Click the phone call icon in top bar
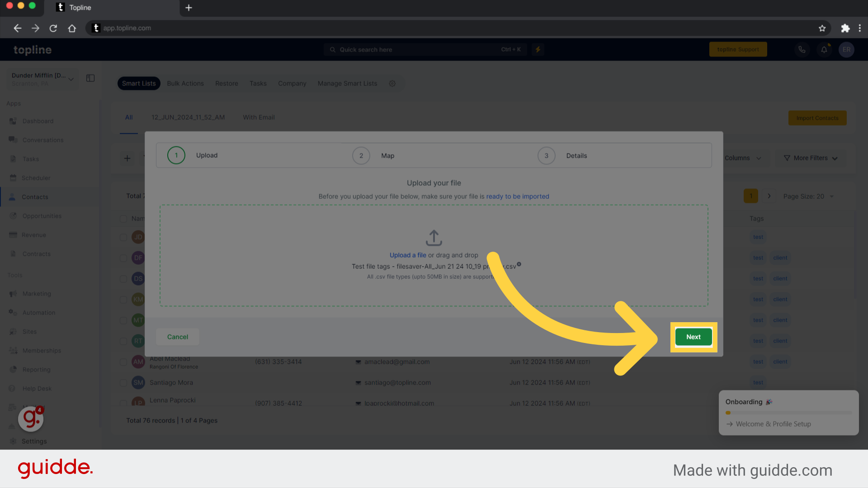The width and height of the screenshot is (868, 488). pos(802,49)
